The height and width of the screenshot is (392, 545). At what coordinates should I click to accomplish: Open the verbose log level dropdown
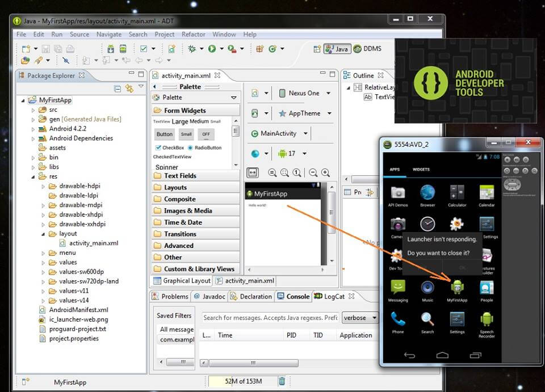coord(360,318)
